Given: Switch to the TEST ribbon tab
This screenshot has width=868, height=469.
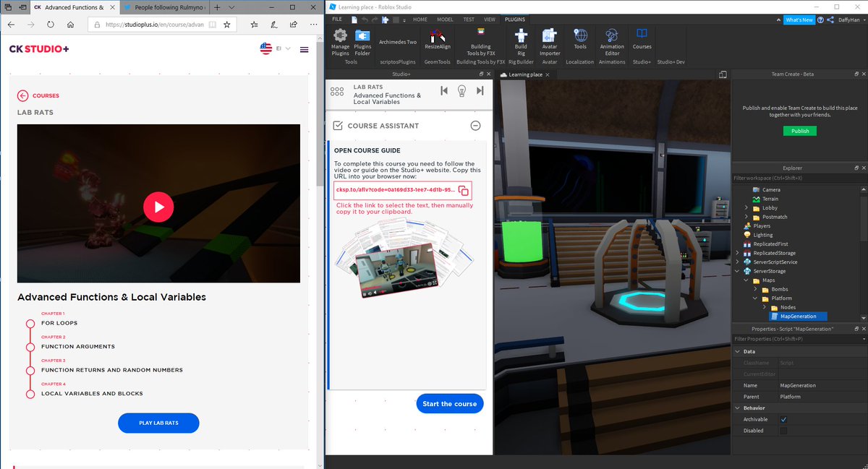Looking at the screenshot, I should pos(469,20).
